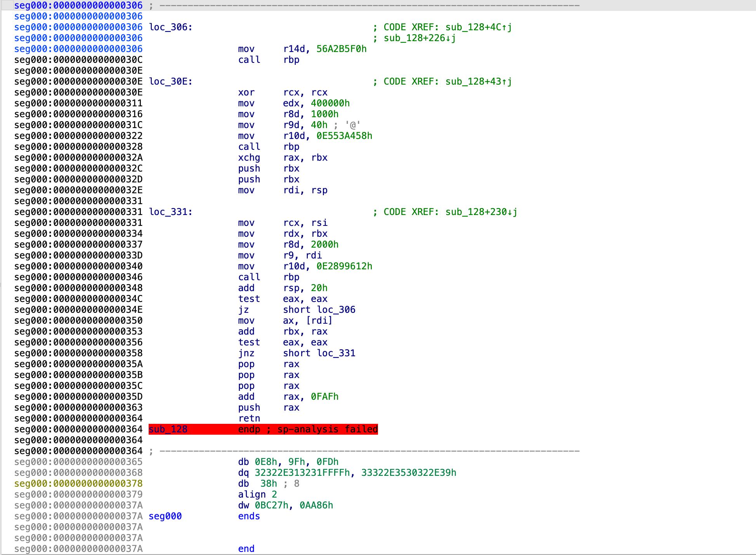The image size is (756, 555).
Task: Click the seg000 ends directive
Action: pos(249,516)
